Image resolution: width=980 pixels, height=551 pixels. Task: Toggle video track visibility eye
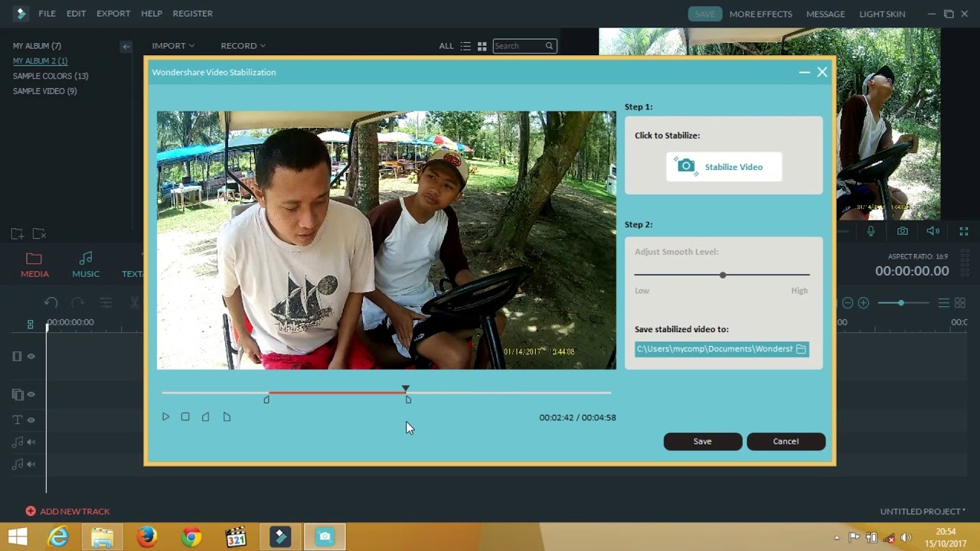(x=31, y=357)
